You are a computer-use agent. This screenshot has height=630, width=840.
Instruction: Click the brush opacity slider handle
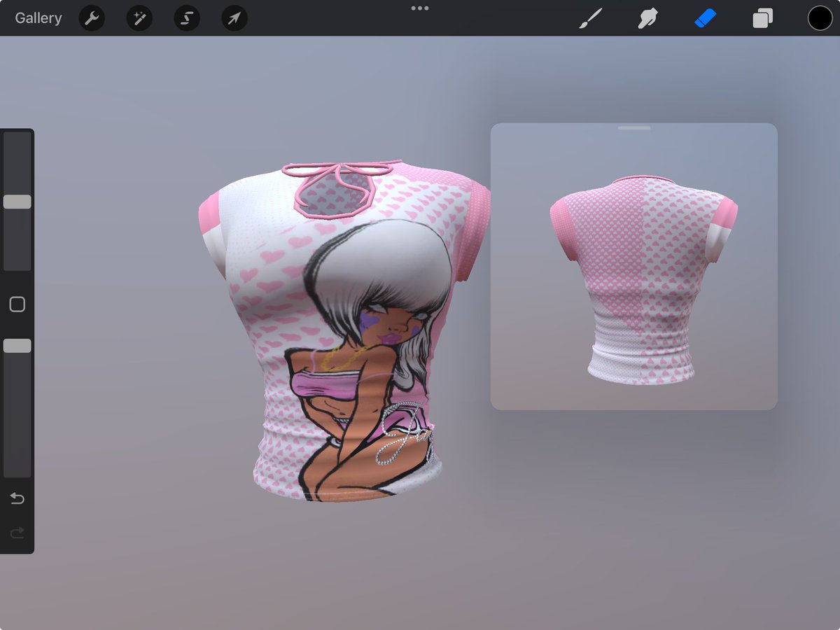pos(17,346)
